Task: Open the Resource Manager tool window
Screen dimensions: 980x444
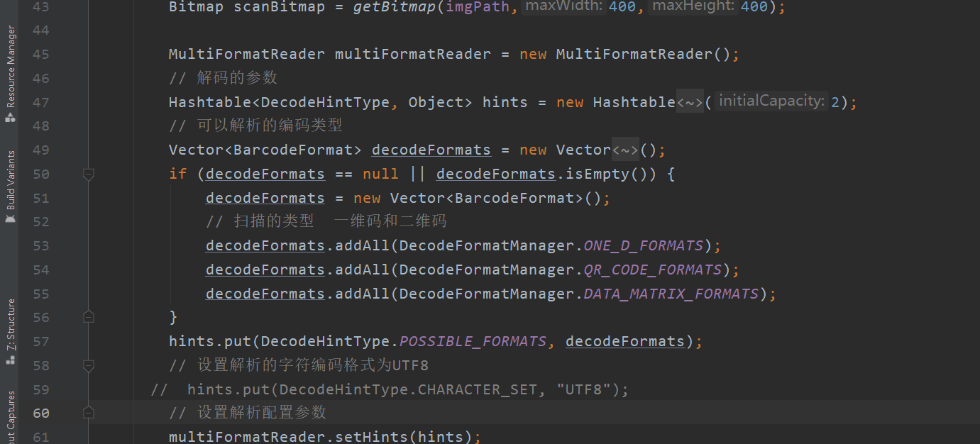Action: point(10,74)
